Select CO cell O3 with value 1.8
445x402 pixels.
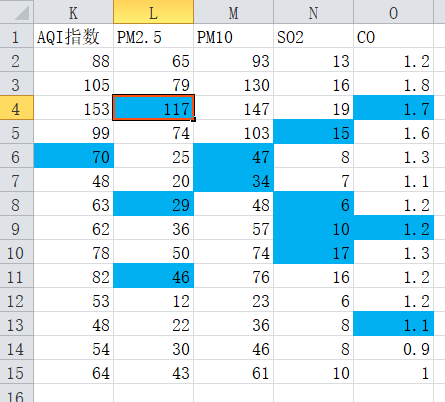[x=394, y=84]
